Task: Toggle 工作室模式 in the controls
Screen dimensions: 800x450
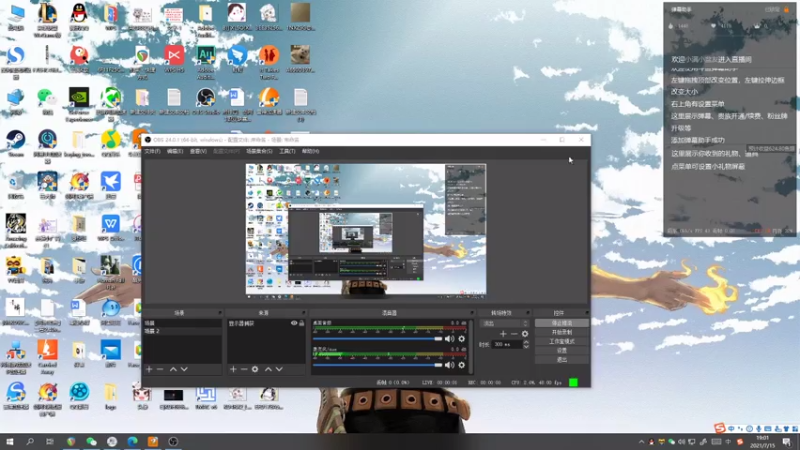Action: coord(562,341)
